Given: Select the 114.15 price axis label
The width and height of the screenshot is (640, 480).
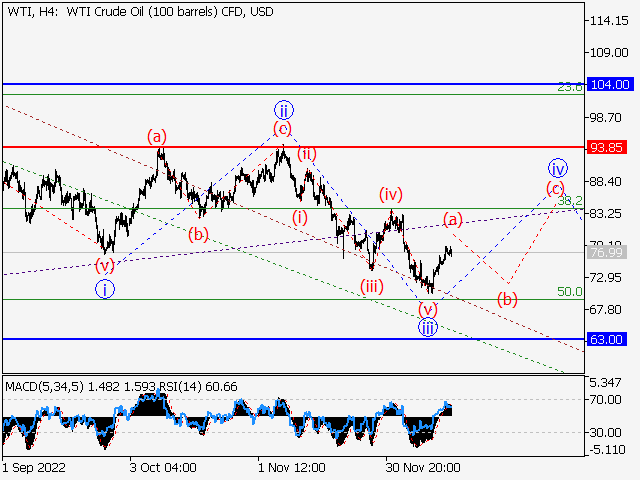Looking at the screenshot, I should pos(609,21).
